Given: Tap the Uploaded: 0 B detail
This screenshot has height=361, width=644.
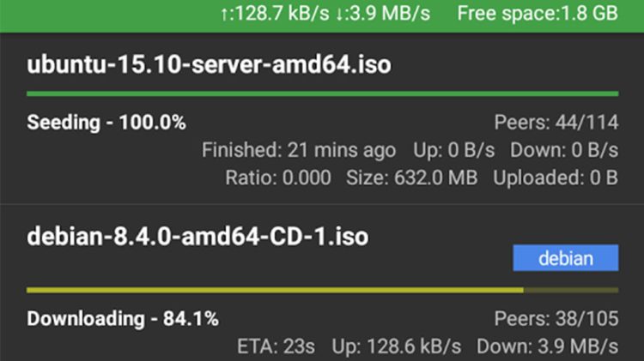Looking at the screenshot, I should (x=555, y=178).
